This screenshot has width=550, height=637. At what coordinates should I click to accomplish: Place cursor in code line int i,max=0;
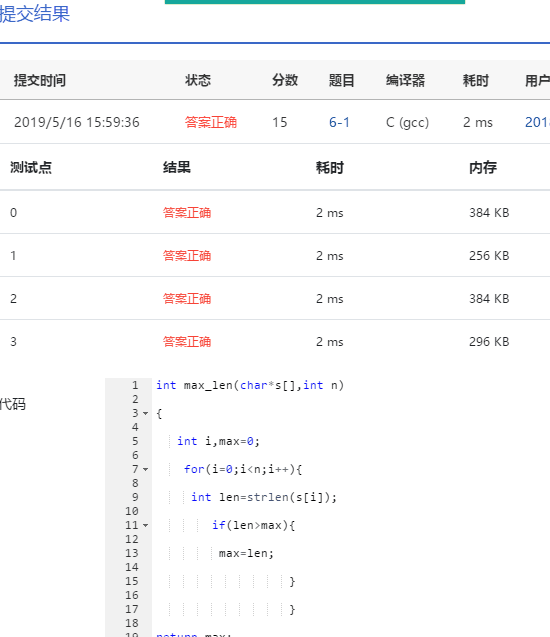[218, 442]
